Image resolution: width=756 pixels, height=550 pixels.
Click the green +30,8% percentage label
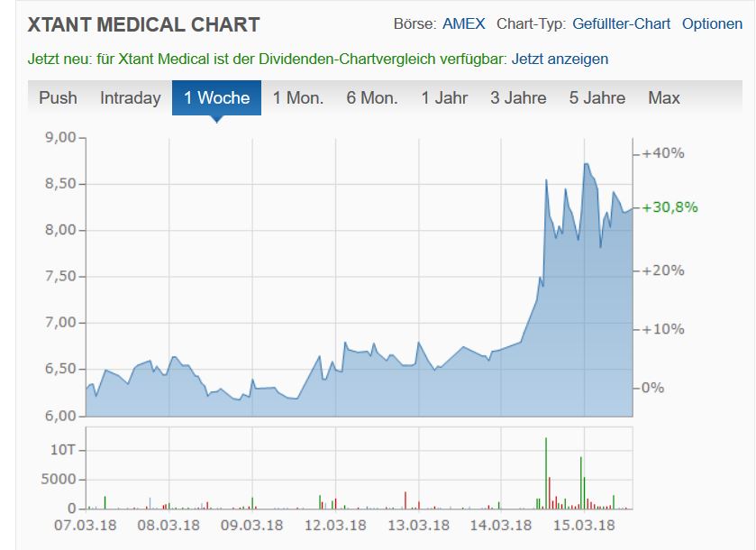coord(669,206)
